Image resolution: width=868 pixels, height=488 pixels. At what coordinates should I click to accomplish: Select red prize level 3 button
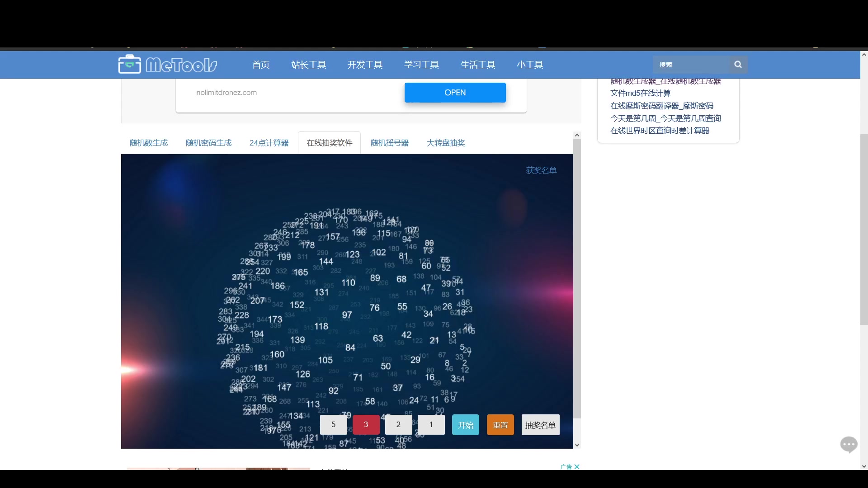tap(366, 425)
